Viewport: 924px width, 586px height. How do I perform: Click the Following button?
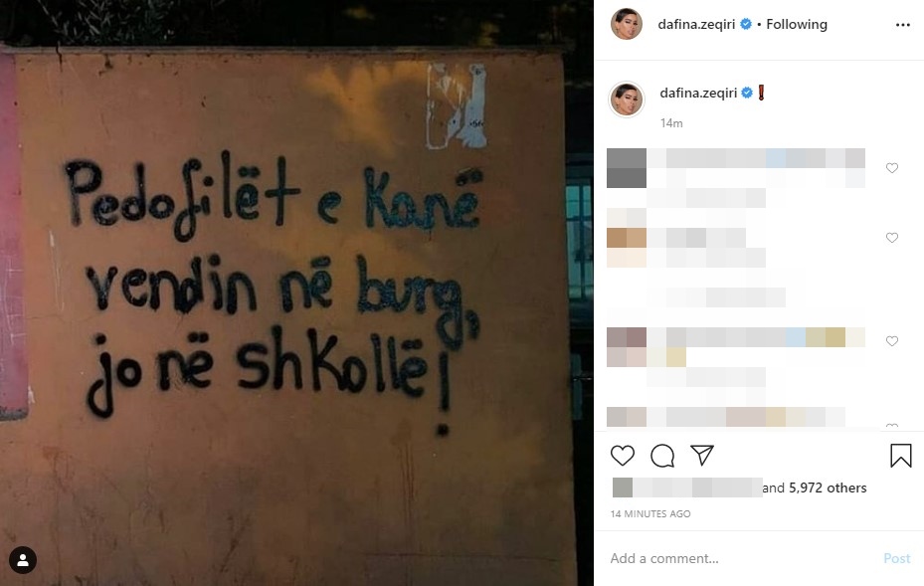tap(797, 24)
